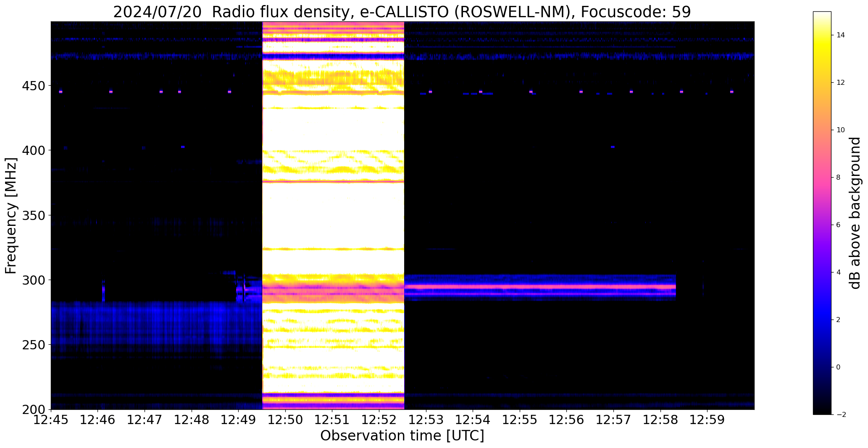Click the colorbar tick label 6
868x448 pixels.
pos(839,225)
